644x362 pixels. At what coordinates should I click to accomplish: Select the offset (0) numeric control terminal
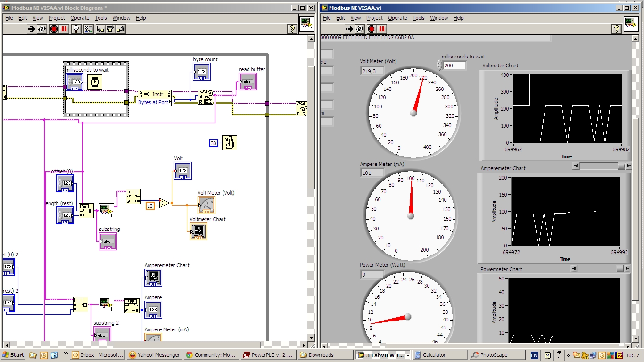(x=65, y=183)
